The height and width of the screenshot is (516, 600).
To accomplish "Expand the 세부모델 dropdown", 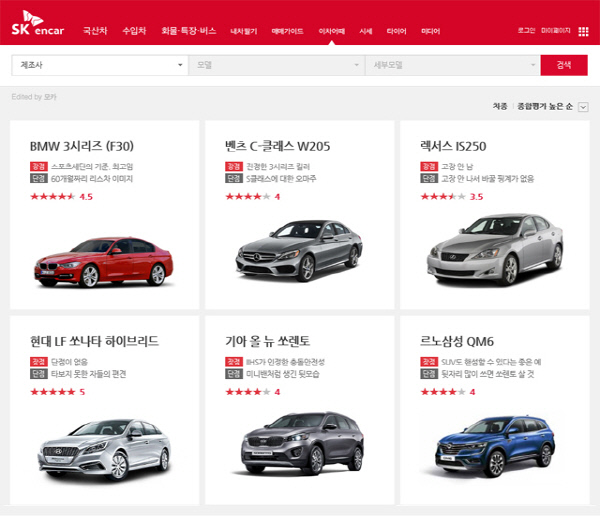I will (453, 65).
